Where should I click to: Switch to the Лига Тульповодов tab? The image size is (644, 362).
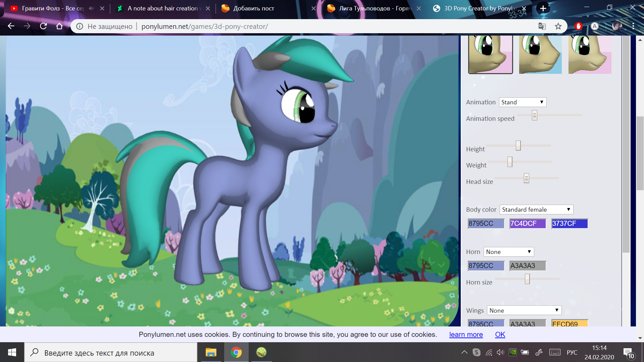coord(374,8)
